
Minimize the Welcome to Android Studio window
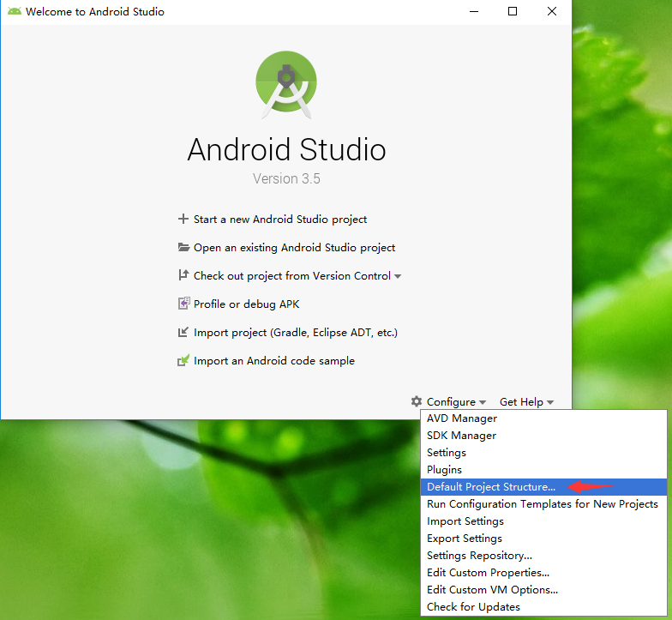(473, 12)
